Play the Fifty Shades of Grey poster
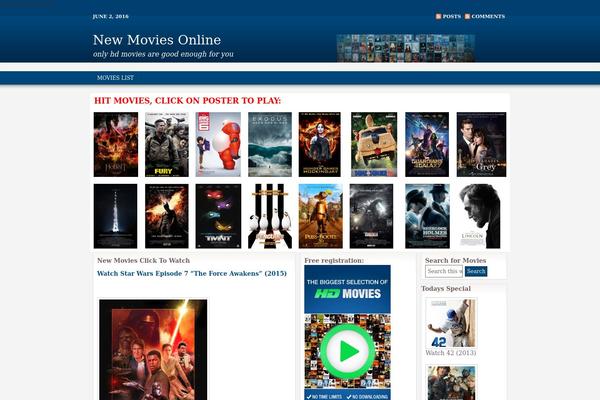 click(481, 144)
